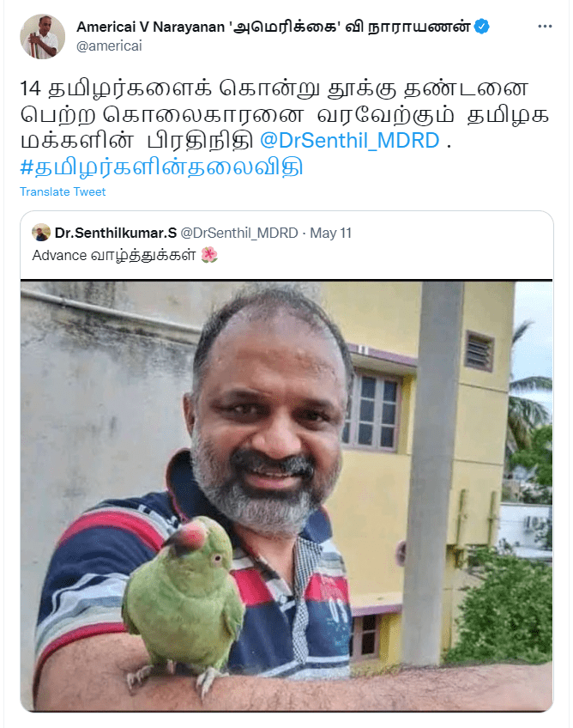Viewport: 573px width, 728px height.
Task: Click the pink flower emoji
Action: pyautogui.click(x=209, y=254)
